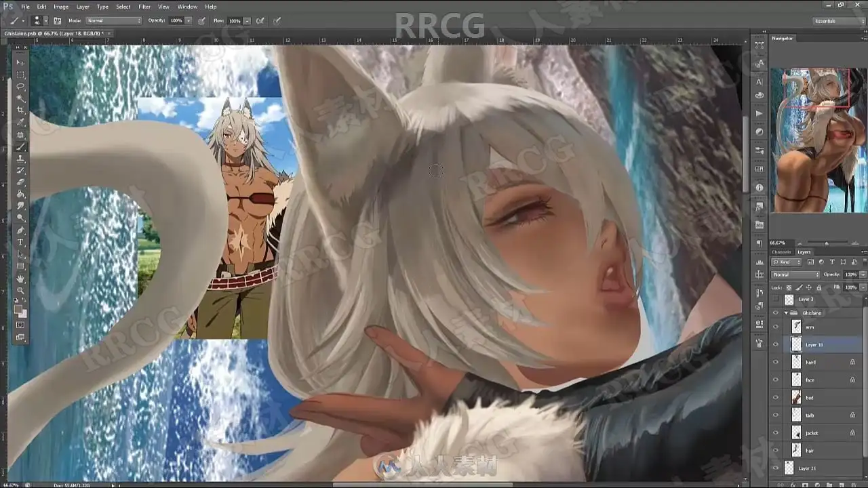Toggle the Brush panel in options bar
Image resolution: width=868 pixels, height=488 pixels.
coord(58,21)
